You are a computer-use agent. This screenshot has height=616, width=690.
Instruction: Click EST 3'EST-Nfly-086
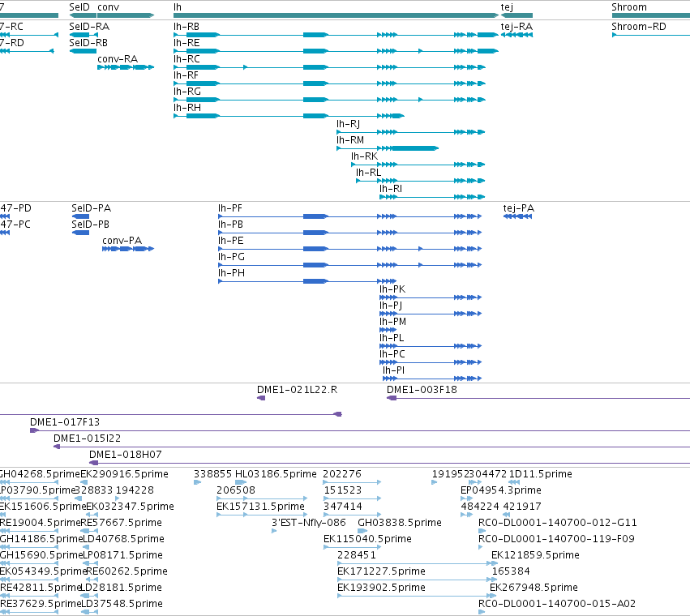[274, 531]
